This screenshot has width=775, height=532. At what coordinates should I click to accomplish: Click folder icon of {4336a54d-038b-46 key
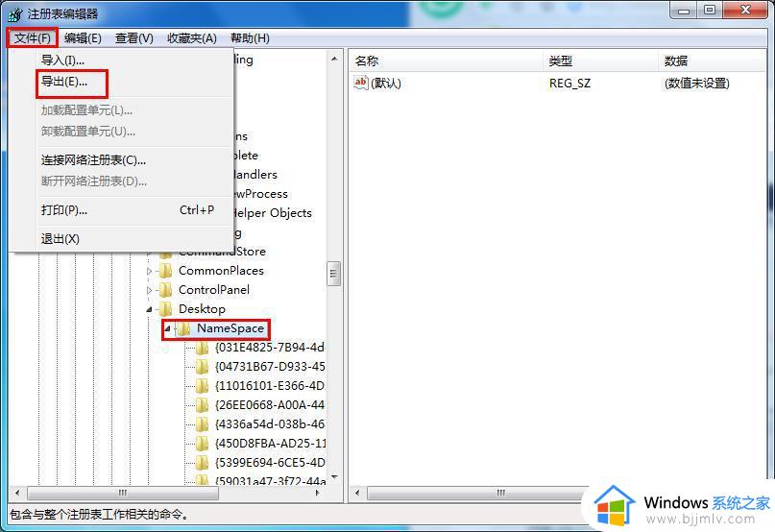coord(202,424)
